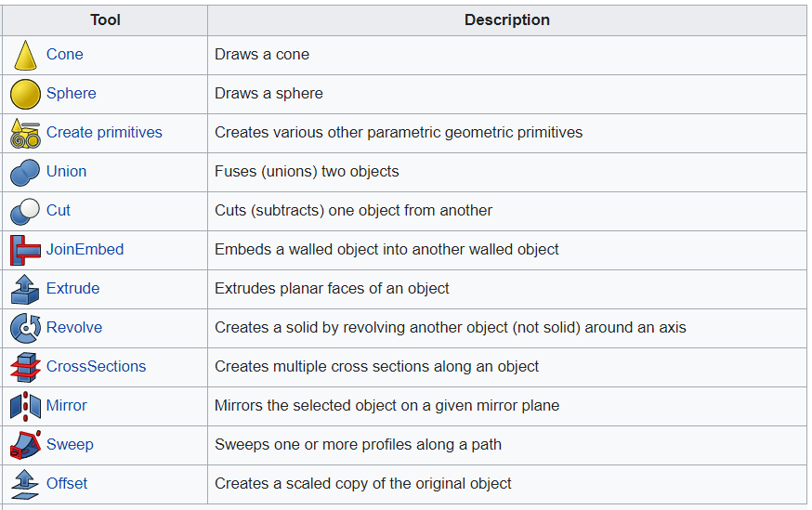Screen dimensions: 812x510
Task: Click the CrossSections icon
Action: coord(25,367)
